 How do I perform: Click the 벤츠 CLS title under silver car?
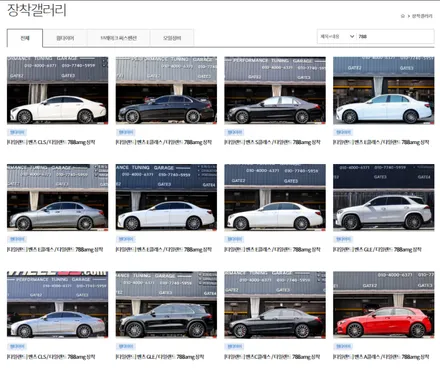51,357
